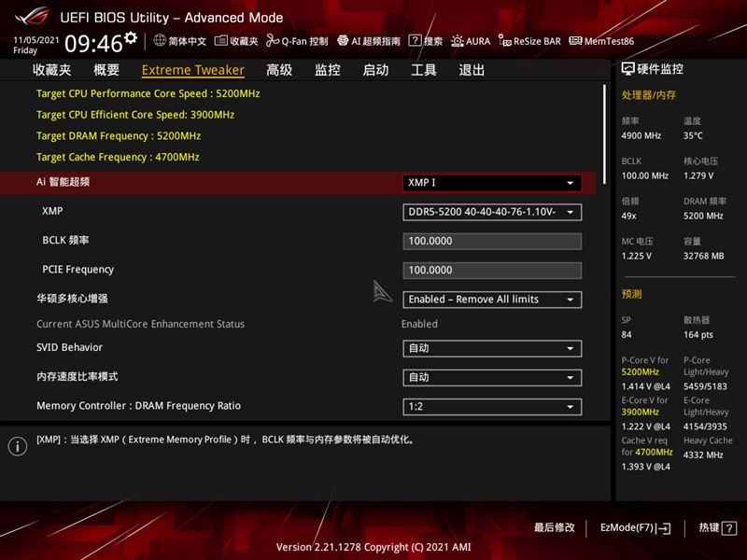Click the 4900 MHz frequency value

pos(641,135)
